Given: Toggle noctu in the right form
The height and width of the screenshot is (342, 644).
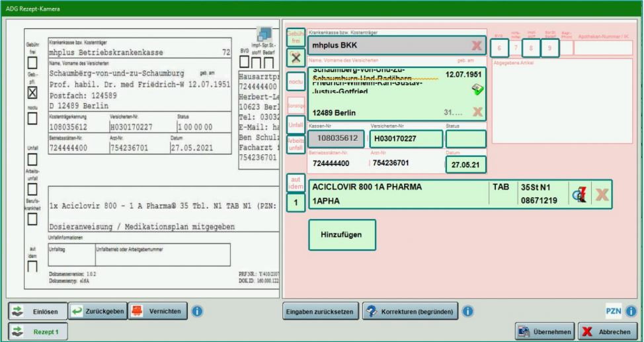Looking at the screenshot, I should pyautogui.click(x=296, y=82).
